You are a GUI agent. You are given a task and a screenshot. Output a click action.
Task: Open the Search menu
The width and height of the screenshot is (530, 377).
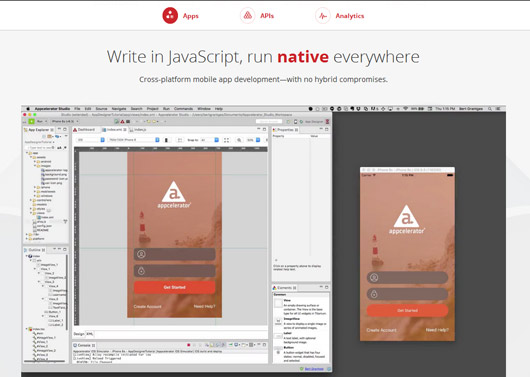(137, 109)
